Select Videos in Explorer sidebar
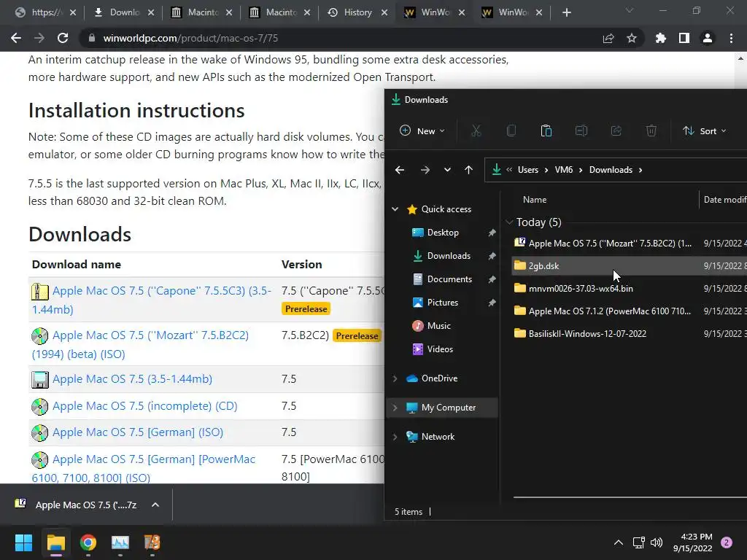Screen dimensions: 747x560 click(x=440, y=349)
